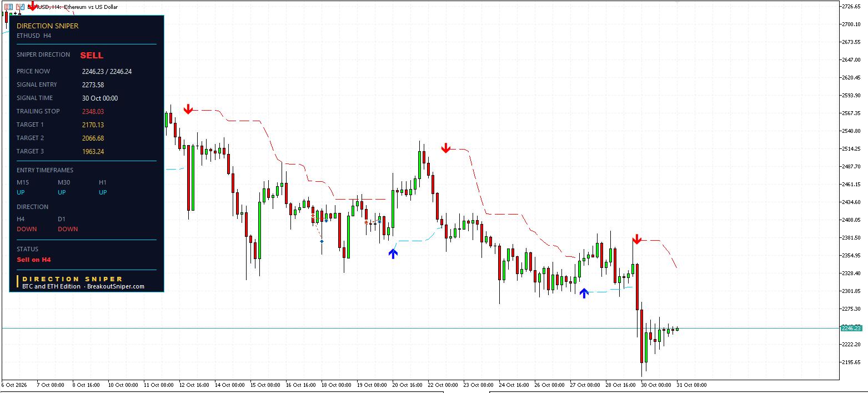
Task: Click the 31 Oct 08:00 time axis label
Action: point(691,385)
